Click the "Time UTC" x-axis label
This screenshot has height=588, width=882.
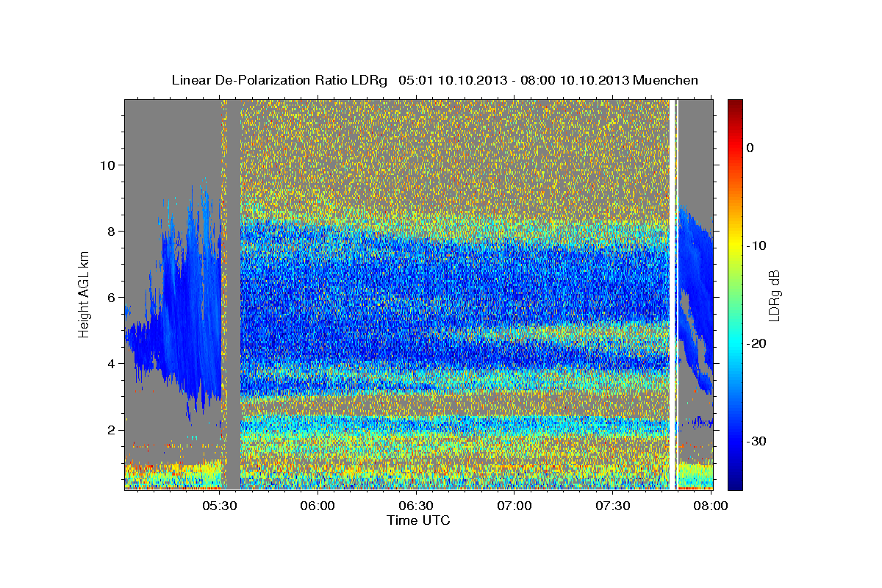418,520
